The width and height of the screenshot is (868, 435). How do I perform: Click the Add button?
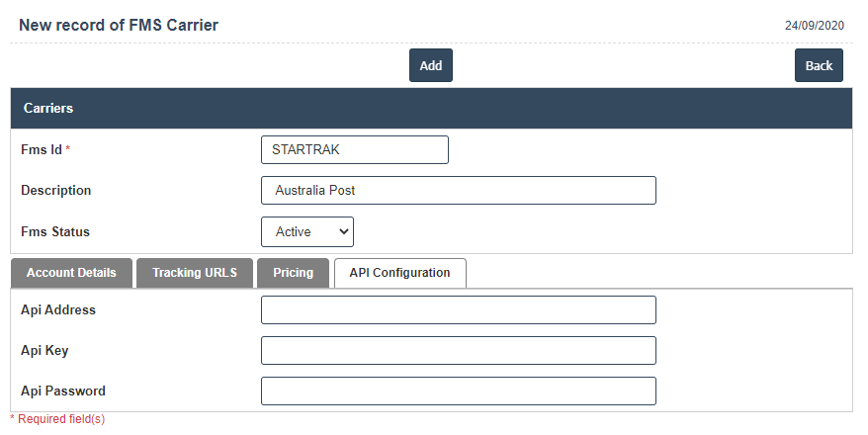(x=430, y=65)
